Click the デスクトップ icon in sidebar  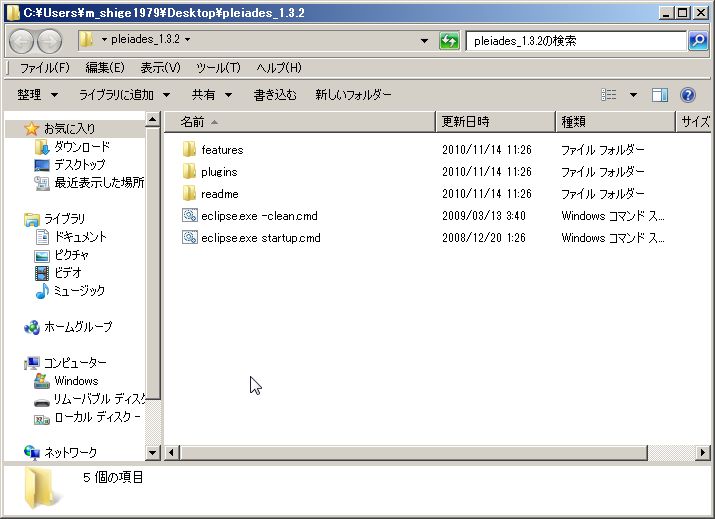point(41,165)
